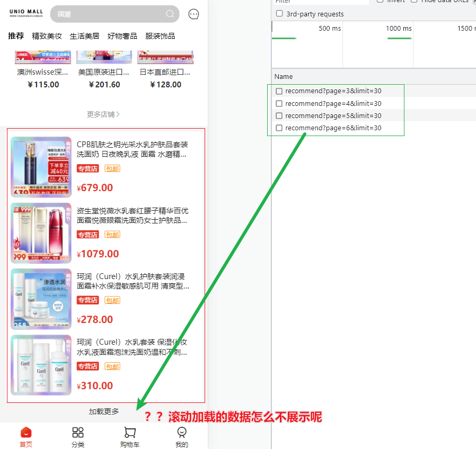Click the ¥1079.00 price
Image resolution: width=476 pixels, height=449 pixels.
98,254
